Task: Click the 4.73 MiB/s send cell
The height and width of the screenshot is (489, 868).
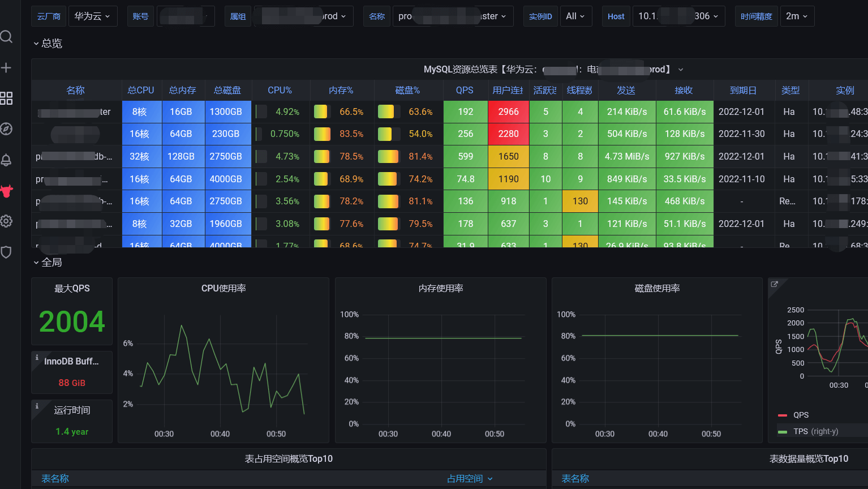Action: (627, 157)
